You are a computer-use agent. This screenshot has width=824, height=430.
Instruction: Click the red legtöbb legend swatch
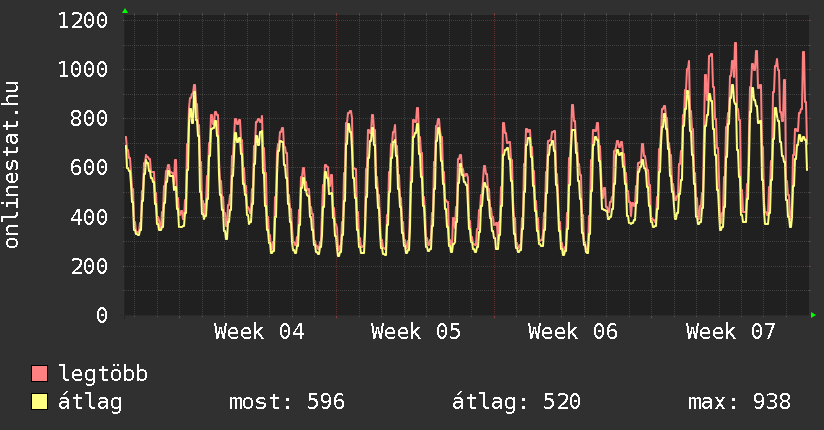tap(40, 374)
